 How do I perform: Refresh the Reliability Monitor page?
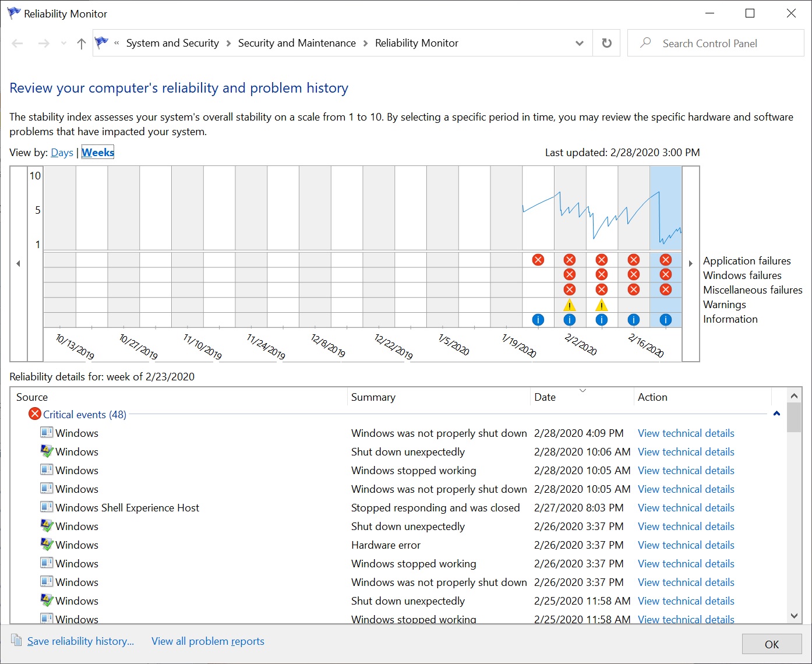[x=606, y=43]
